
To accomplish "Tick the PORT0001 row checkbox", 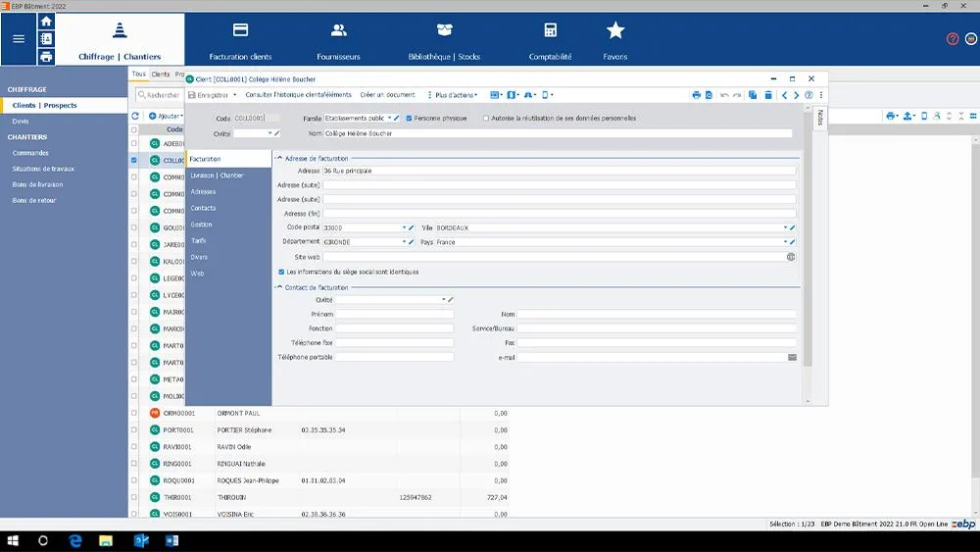I will tap(133, 430).
